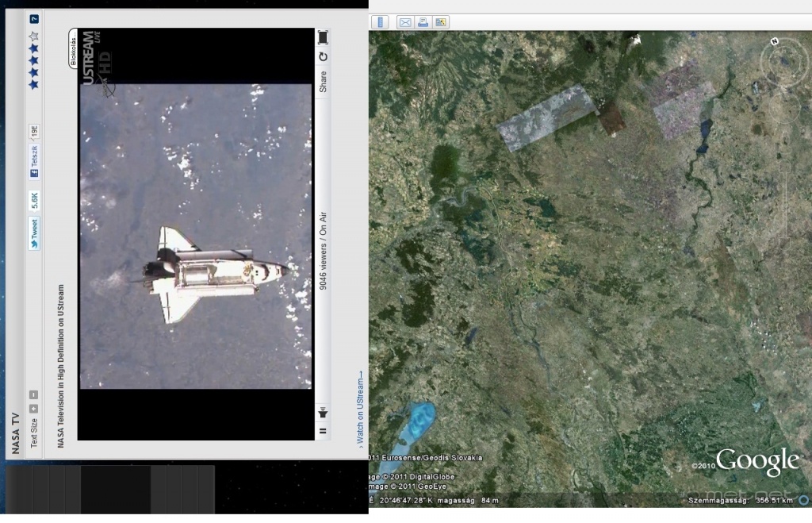Image resolution: width=812 pixels, height=523 pixels.
Task: Click the print icon in Google Earth
Action: coord(423,22)
